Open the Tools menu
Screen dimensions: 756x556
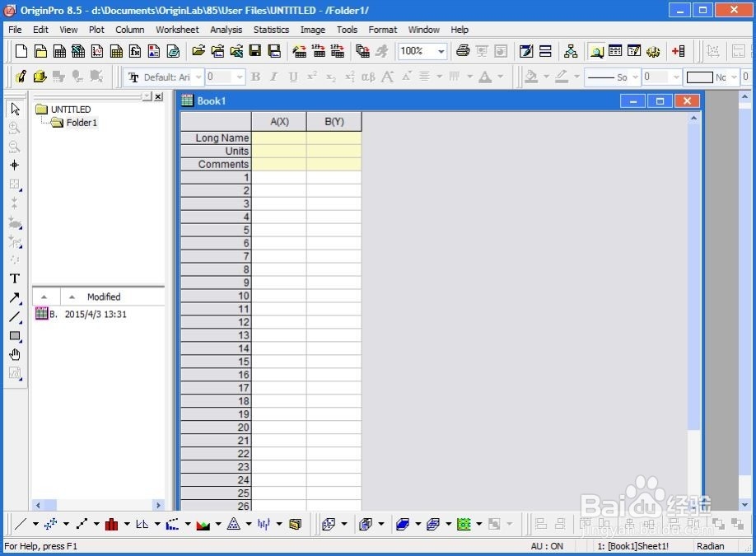click(x=347, y=30)
